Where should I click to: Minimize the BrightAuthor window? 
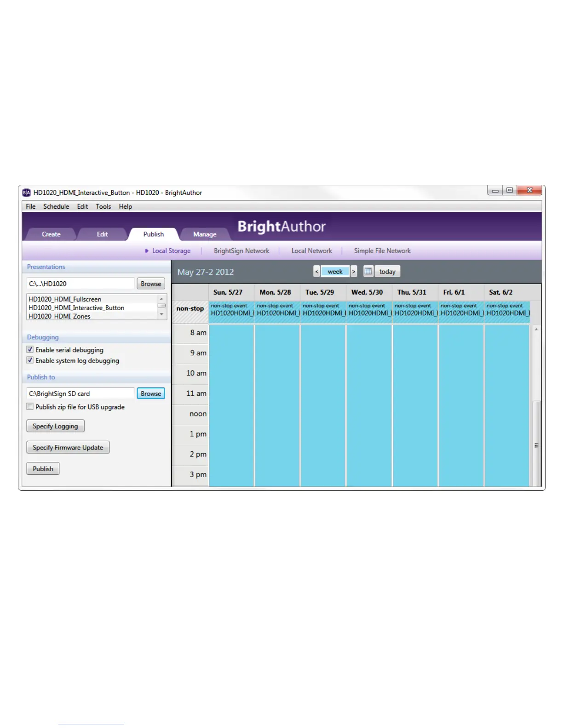click(495, 191)
